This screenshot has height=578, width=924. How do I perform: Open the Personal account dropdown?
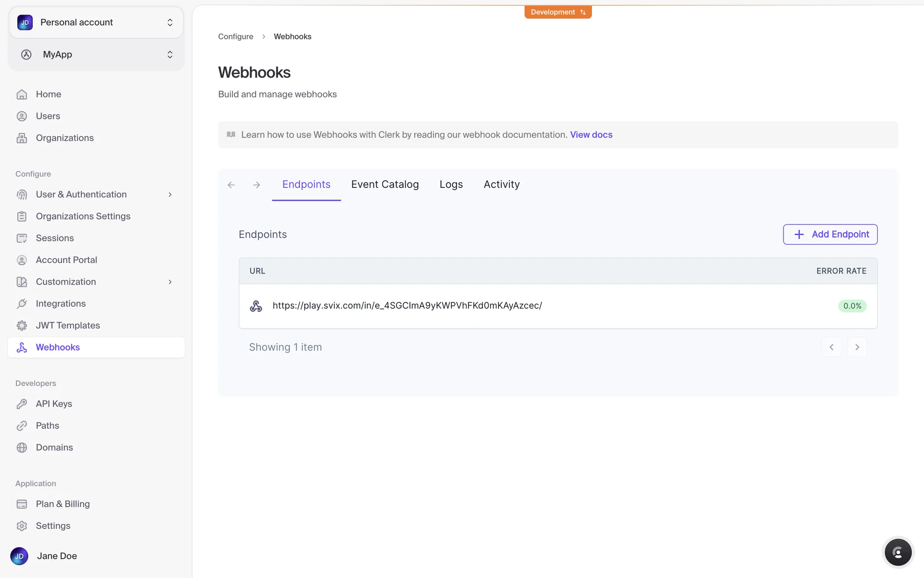click(x=96, y=22)
